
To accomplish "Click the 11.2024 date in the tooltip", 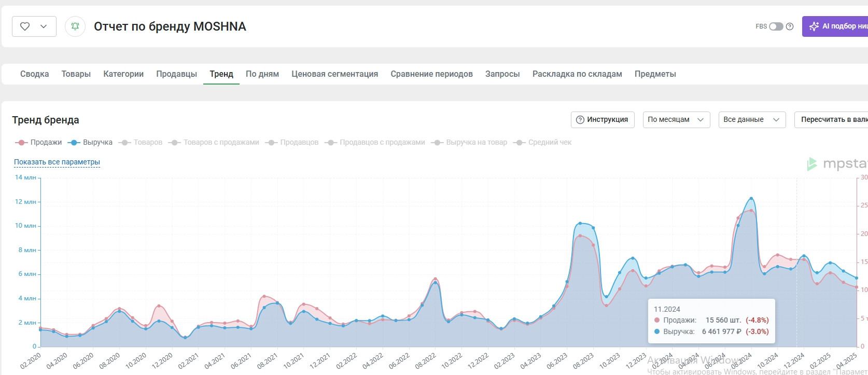I will (667, 309).
